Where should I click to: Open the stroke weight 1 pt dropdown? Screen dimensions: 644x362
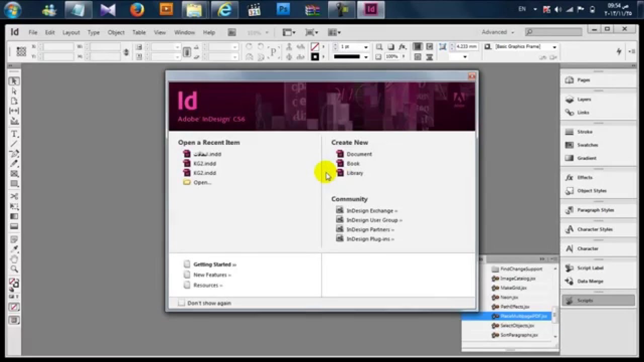click(366, 47)
